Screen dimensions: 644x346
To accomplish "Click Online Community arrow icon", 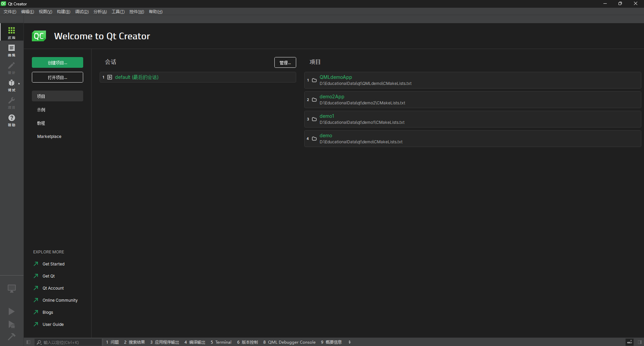I will [36, 300].
